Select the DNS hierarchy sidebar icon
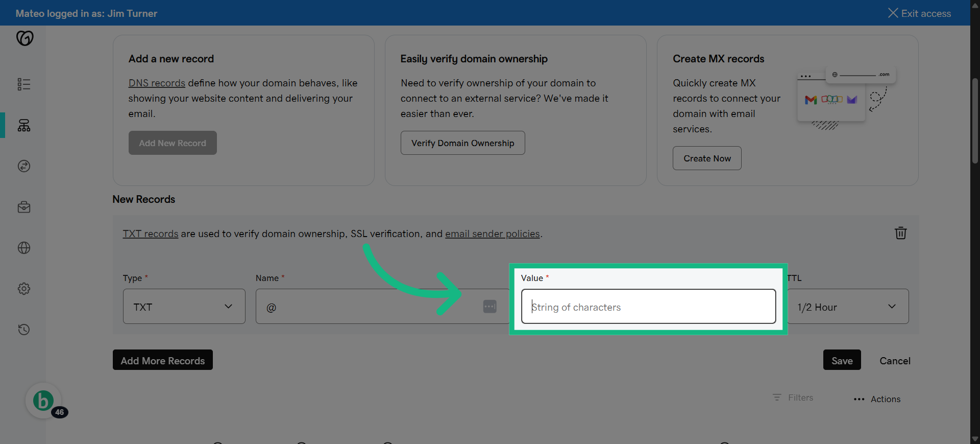 pyautogui.click(x=24, y=125)
